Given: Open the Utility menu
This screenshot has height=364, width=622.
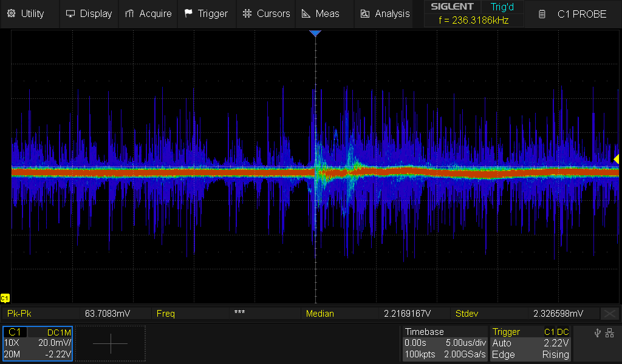Looking at the screenshot, I should (x=26, y=13).
